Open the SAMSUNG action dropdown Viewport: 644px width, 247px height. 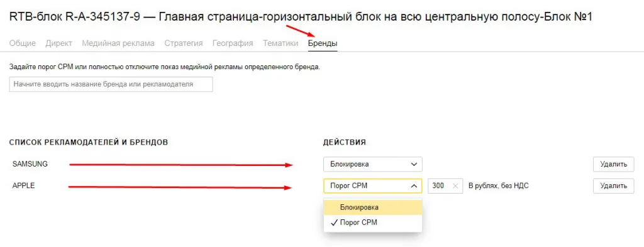point(373,165)
